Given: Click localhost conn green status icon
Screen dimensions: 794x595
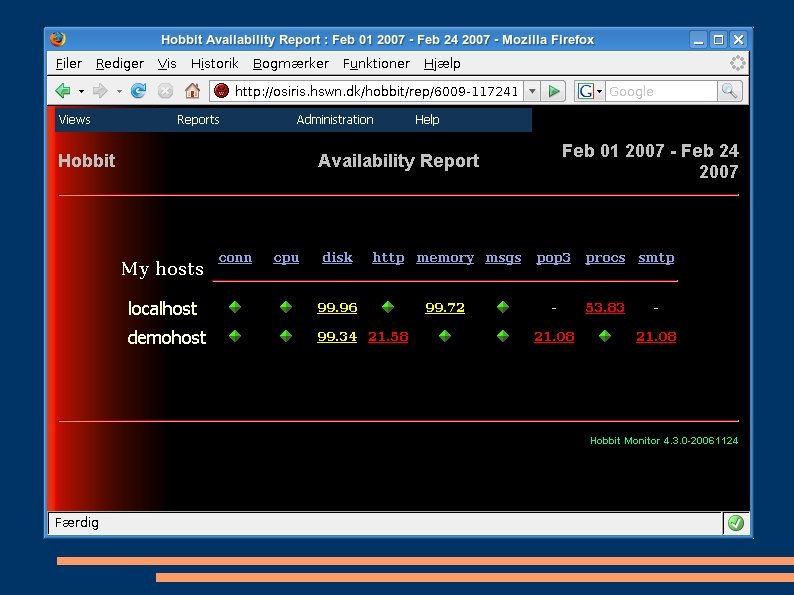Looking at the screenshot, I should tap(235, 307).
